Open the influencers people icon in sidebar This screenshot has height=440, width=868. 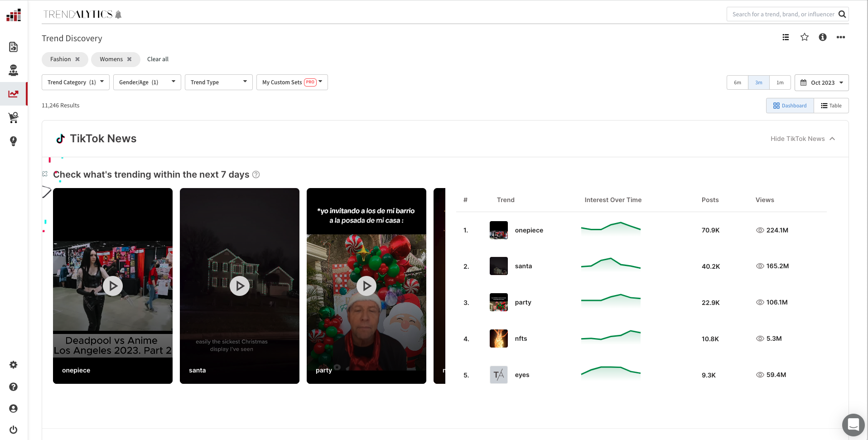[x=14, y=70]
